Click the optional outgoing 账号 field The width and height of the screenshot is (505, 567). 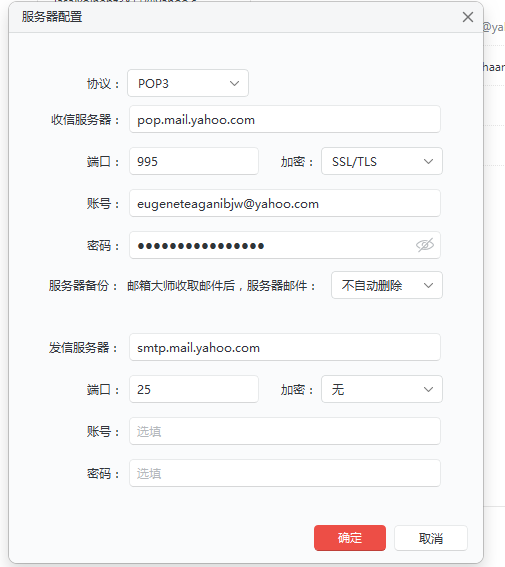tap(285, 431)
